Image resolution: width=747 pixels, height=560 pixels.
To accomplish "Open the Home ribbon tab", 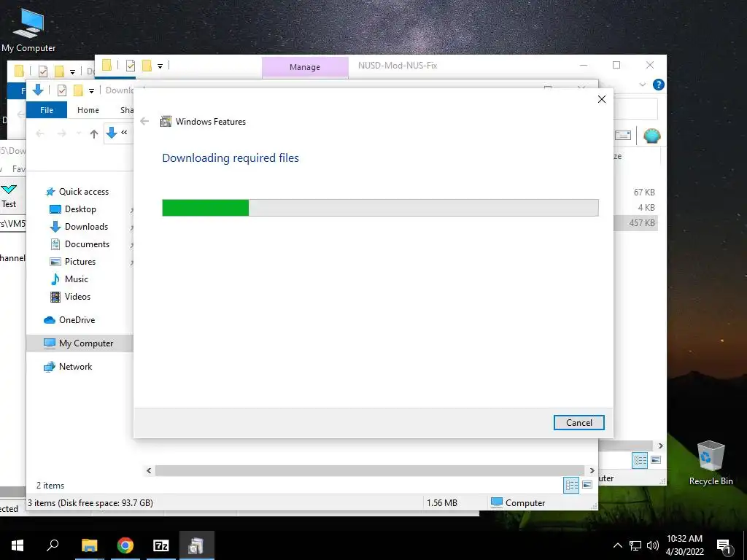I will coord(88,110).
